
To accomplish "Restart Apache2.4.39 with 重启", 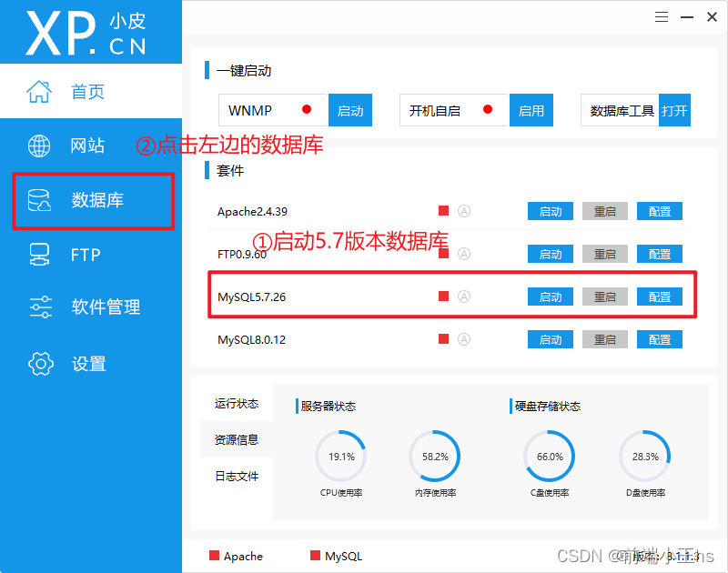I will 605,211.
